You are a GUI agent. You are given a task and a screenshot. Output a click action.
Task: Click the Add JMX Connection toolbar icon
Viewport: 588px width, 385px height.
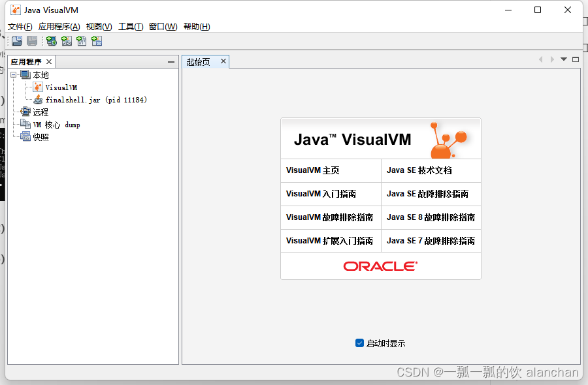[66, 40]
